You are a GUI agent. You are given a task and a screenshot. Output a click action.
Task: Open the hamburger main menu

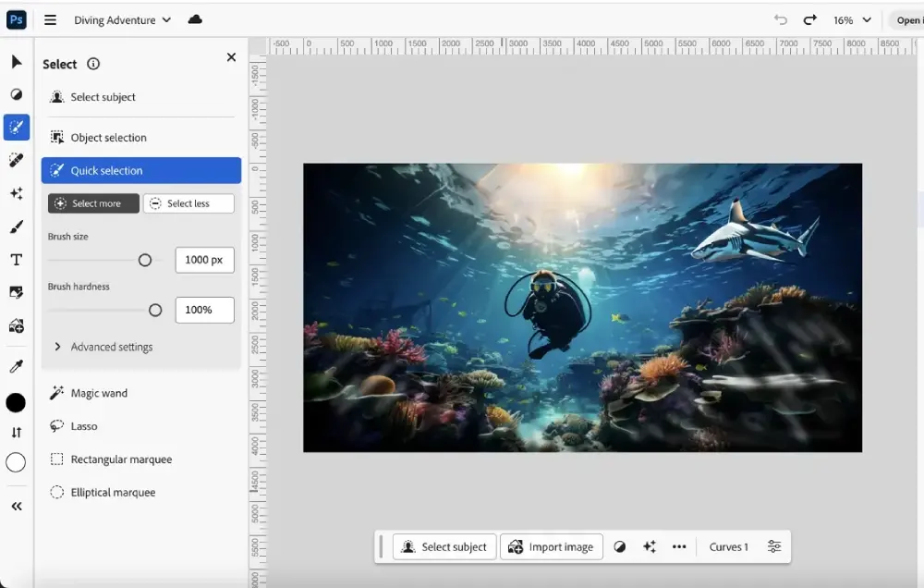[x=50, y=19]
